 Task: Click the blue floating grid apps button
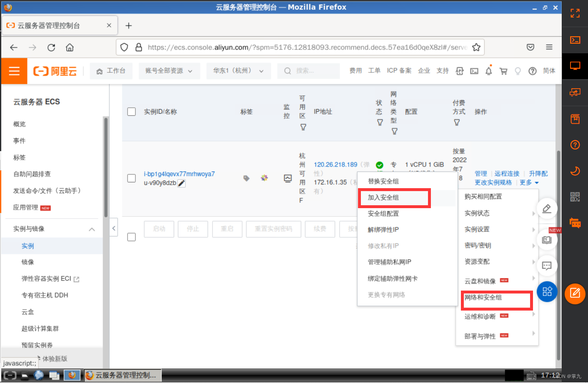547,291
